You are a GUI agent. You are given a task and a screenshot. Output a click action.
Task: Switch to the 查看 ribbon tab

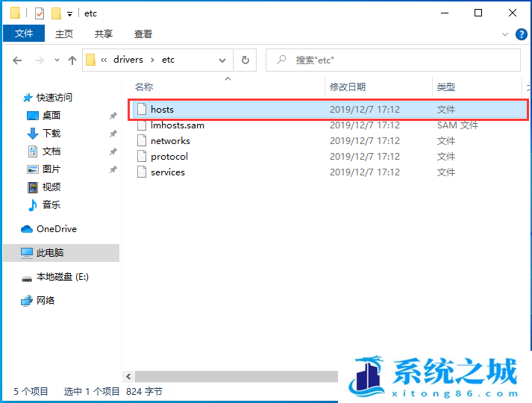click(143, 34)
